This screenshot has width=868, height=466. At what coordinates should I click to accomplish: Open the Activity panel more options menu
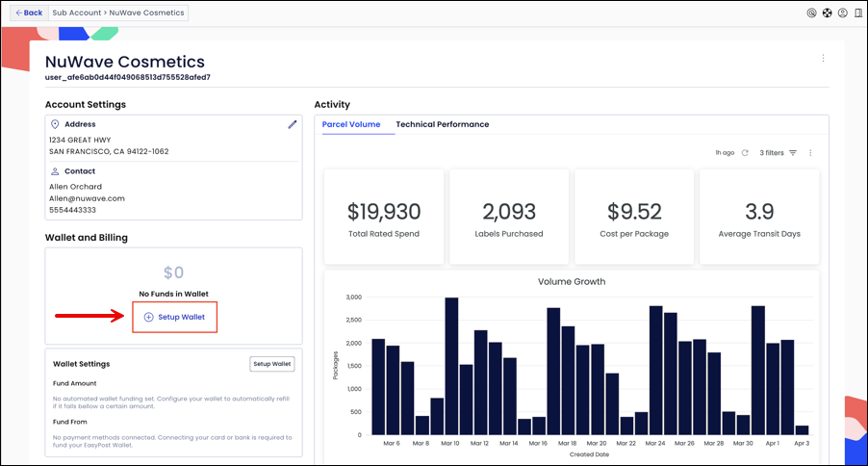810,153
